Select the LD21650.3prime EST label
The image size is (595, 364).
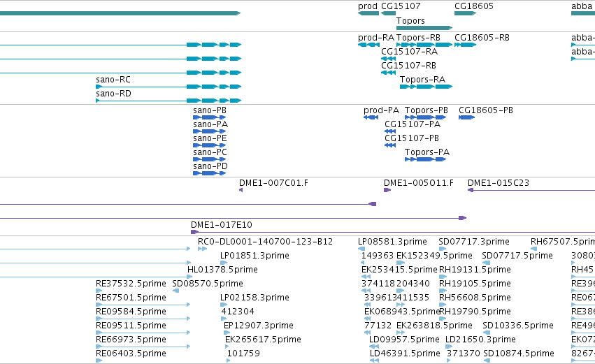pyautogui.click(x=480, y=340)
